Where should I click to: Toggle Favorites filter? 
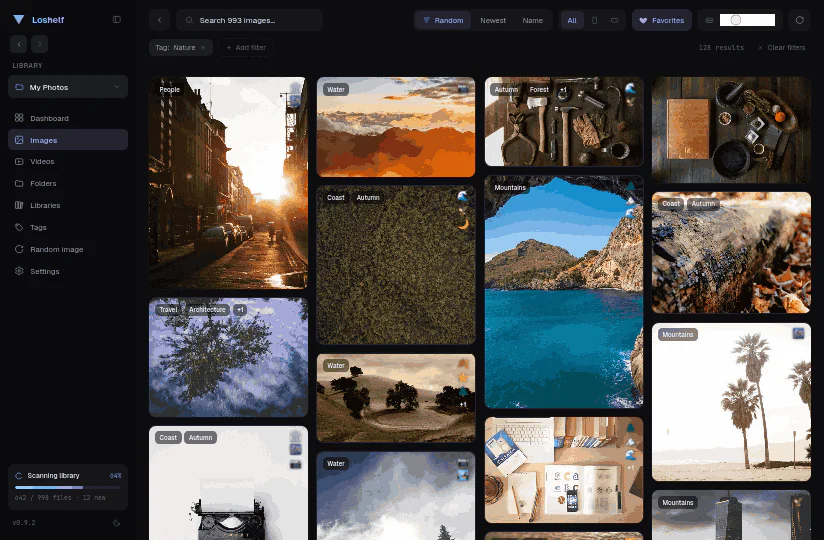click(662, 20)
